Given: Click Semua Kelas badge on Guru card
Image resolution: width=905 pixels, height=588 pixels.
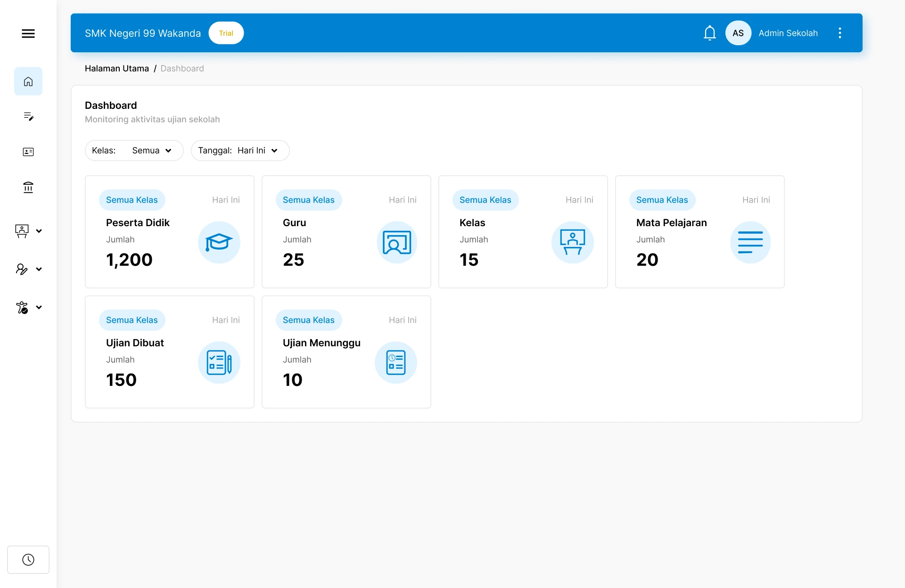Looking at the screenshot, I should pos(309,200).
